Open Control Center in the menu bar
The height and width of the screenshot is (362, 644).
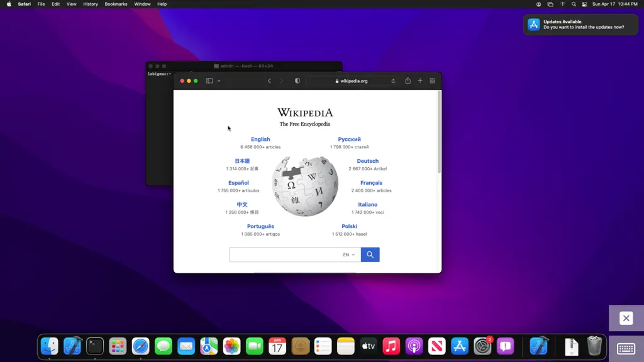click(x=584, y=4)
